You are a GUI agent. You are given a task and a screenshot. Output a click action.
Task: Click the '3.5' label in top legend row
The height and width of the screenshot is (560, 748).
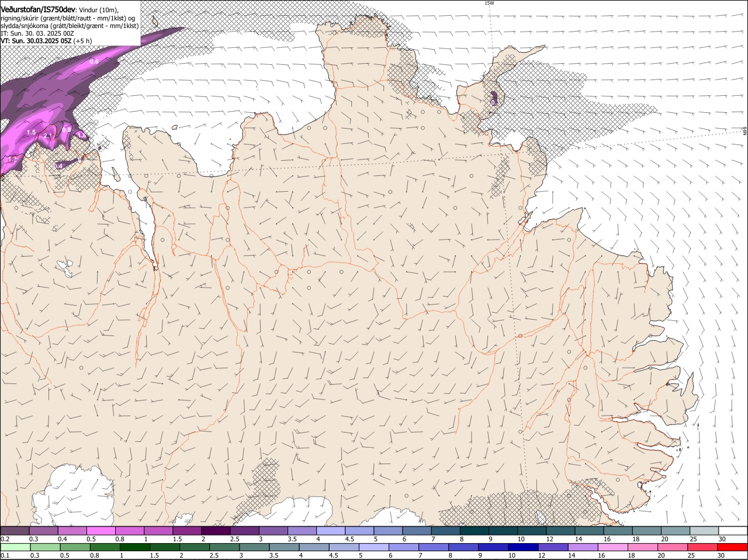tap(292, 539)
